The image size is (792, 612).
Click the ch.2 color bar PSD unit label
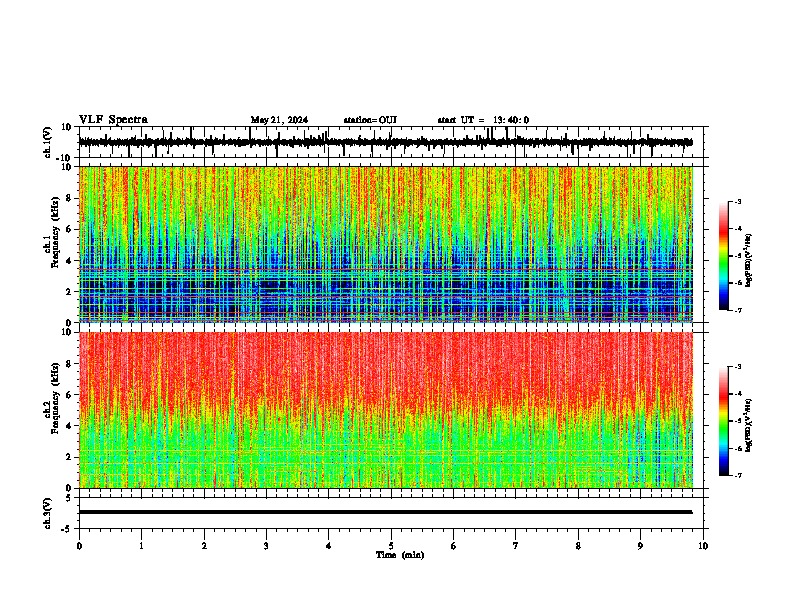[749, 425]
